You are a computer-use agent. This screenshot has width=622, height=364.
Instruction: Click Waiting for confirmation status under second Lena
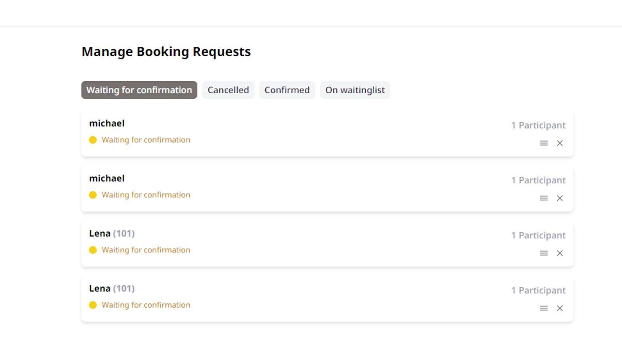(146, 305)
